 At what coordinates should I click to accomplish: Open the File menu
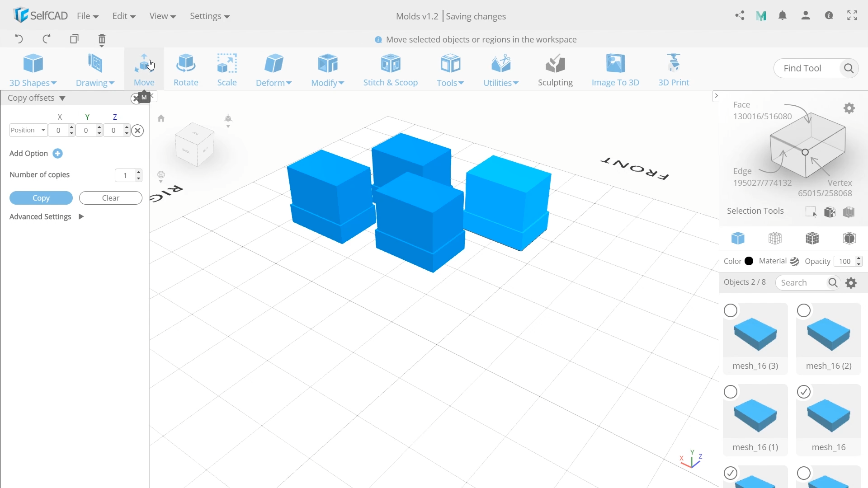(x=87, y=16)
